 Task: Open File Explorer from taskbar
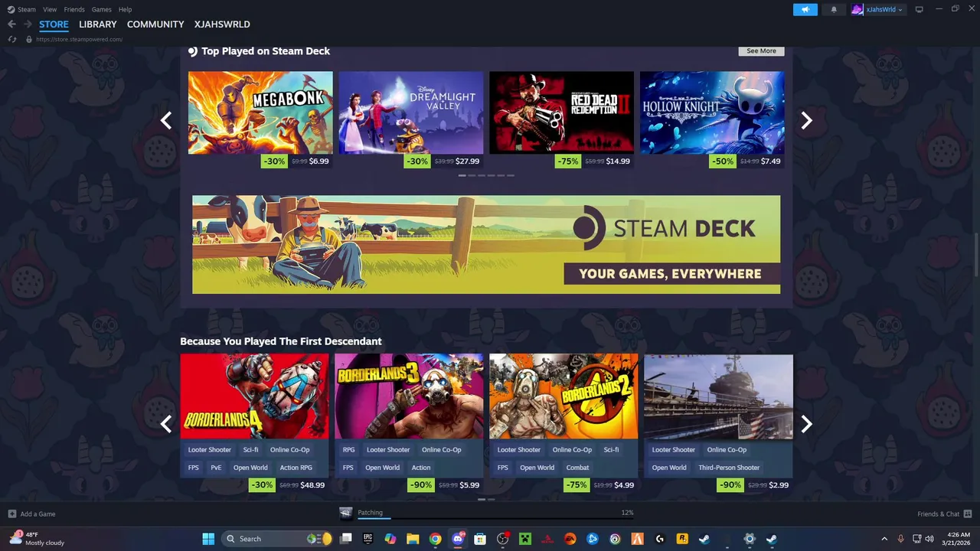(x=413, y=539)
